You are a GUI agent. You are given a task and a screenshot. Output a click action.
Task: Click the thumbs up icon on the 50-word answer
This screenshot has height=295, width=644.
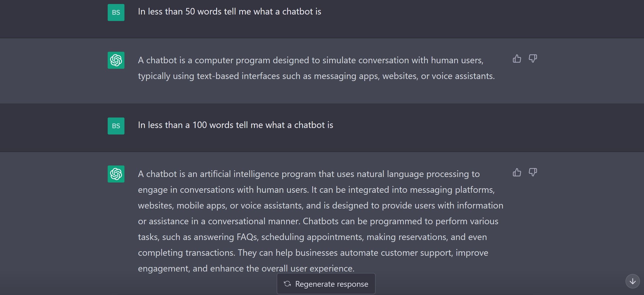coord(517,58)
